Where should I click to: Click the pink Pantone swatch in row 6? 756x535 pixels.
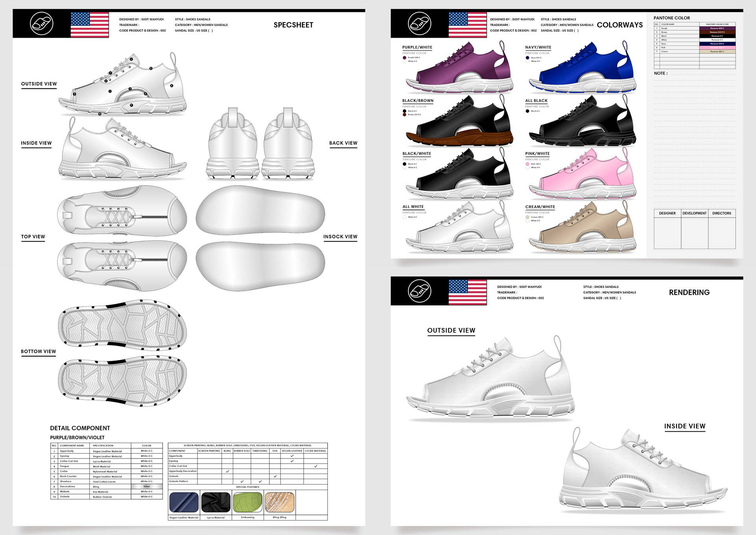(x=717, y=48)
